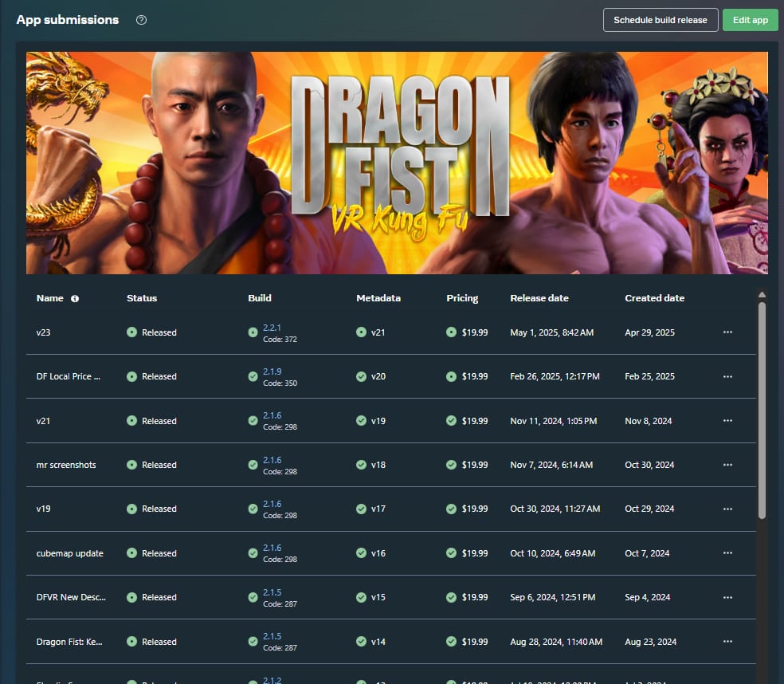The height and width of the screenshot is (684, 784).
Task: Open build 2.1.5 link in DFVR New Desc row
Action: tap(272, 592)
